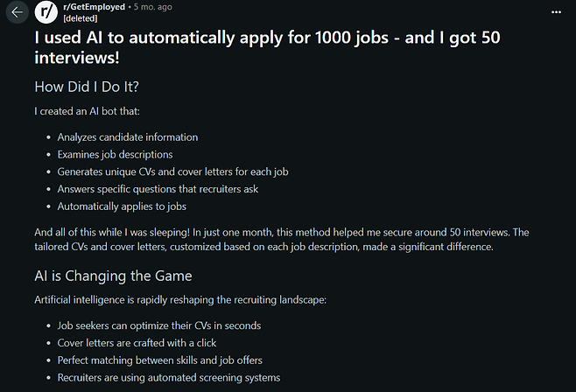Click the "I created an AI bot that:" line
The height and width of the screenshot is (392, 576).
click(87, 112)
